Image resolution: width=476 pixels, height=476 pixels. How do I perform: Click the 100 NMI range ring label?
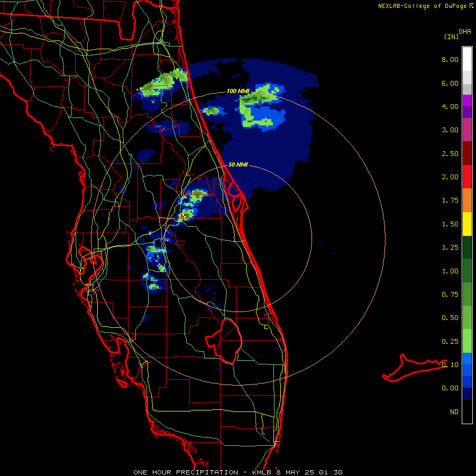tap(238, 91)
